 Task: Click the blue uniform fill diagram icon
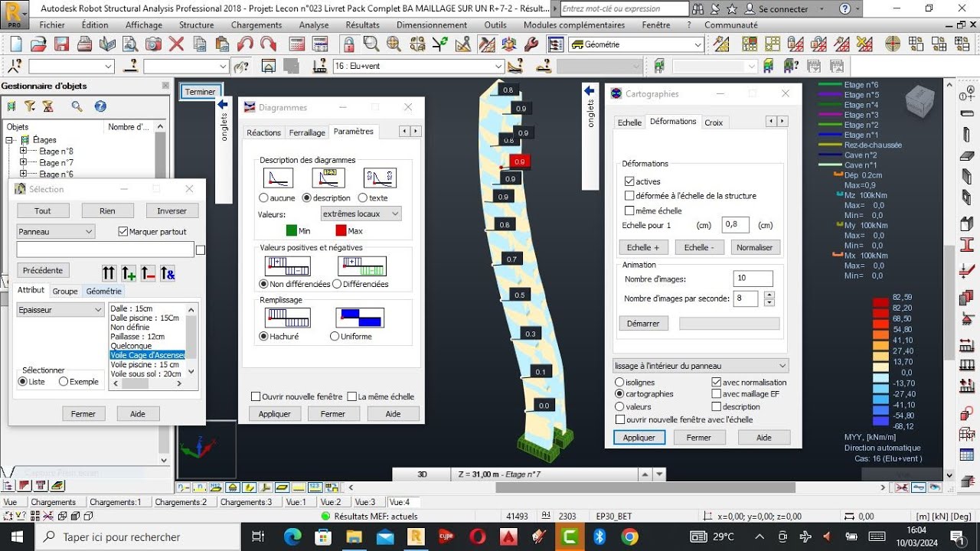(x=360, y=318)
